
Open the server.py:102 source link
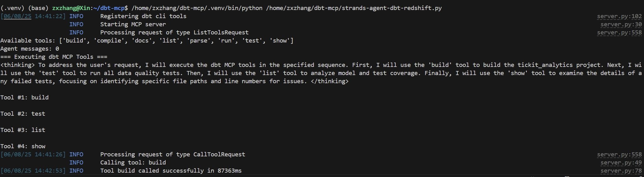pos(619,16)
